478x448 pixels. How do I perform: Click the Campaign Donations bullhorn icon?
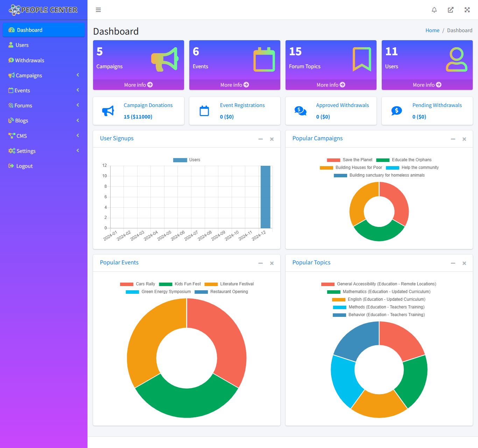click(x=108, y=111)
